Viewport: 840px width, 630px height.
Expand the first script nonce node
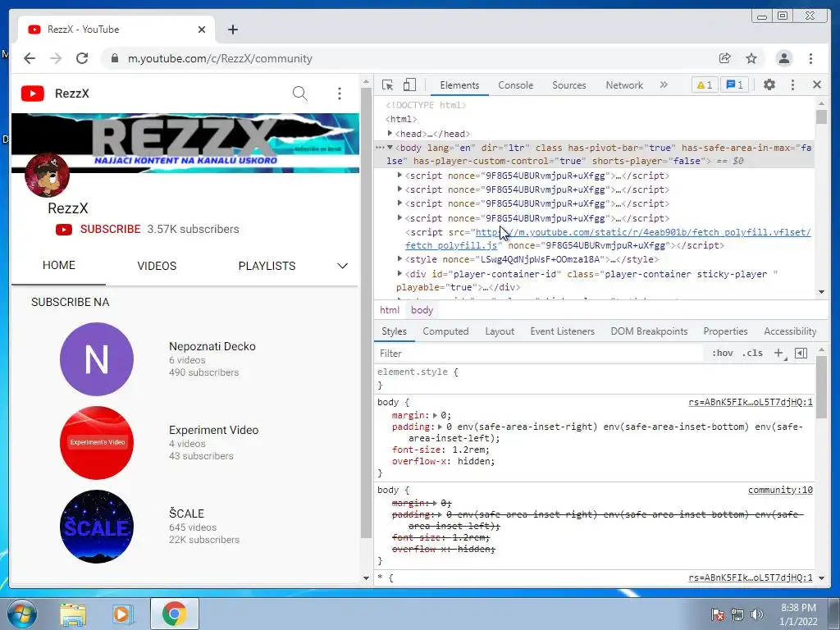[399, 176]
